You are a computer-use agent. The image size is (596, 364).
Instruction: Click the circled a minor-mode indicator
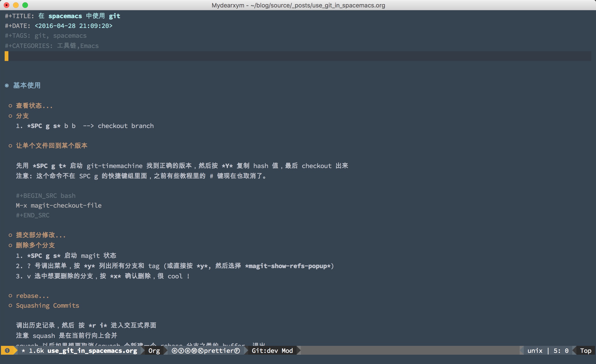point(187,351)
